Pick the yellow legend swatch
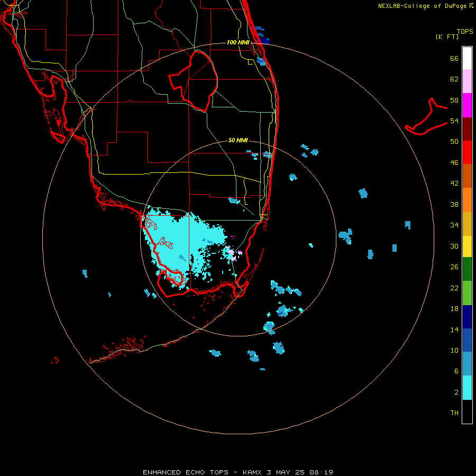Viewport: 476px width, 476px height. [x=467, y=246]
